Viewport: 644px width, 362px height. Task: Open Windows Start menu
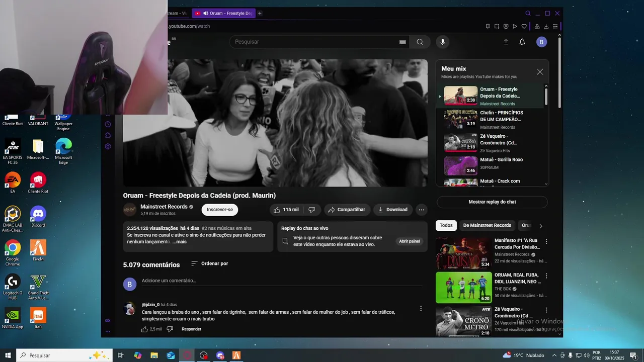tap(8, 355)
